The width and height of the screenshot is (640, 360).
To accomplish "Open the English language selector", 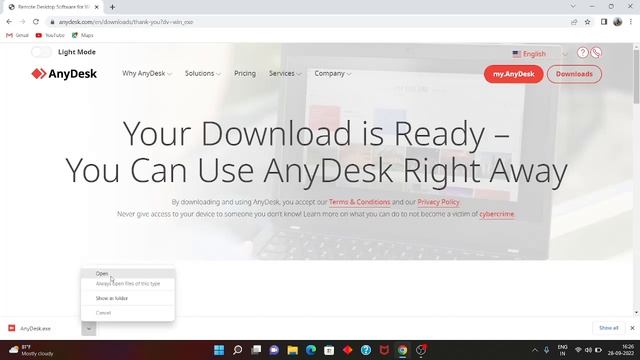I will [540, 53].
